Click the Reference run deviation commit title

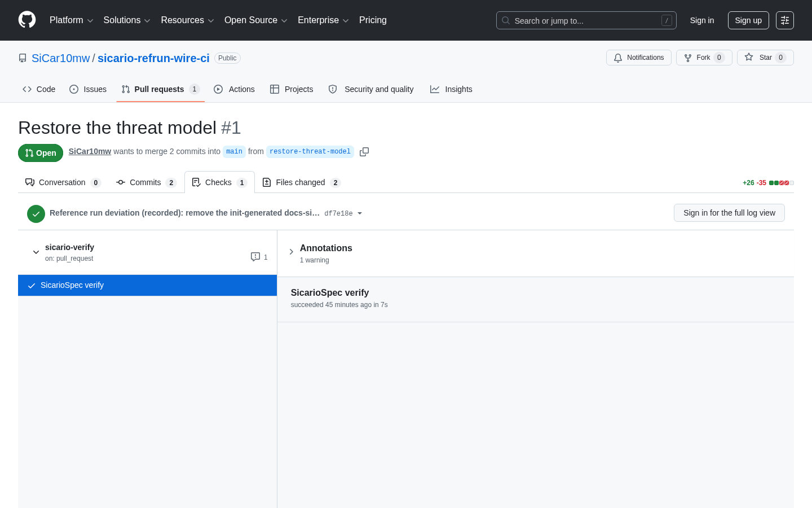(184, 213)
